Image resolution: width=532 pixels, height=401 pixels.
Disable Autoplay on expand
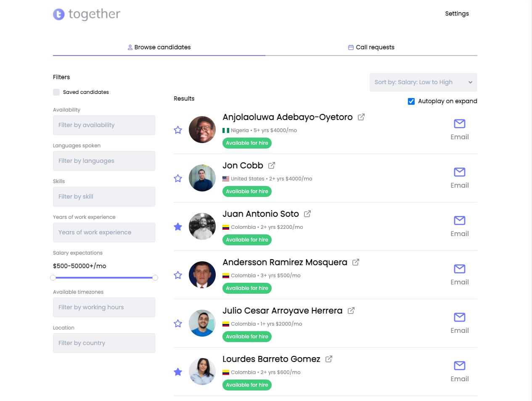coord(411,101)
